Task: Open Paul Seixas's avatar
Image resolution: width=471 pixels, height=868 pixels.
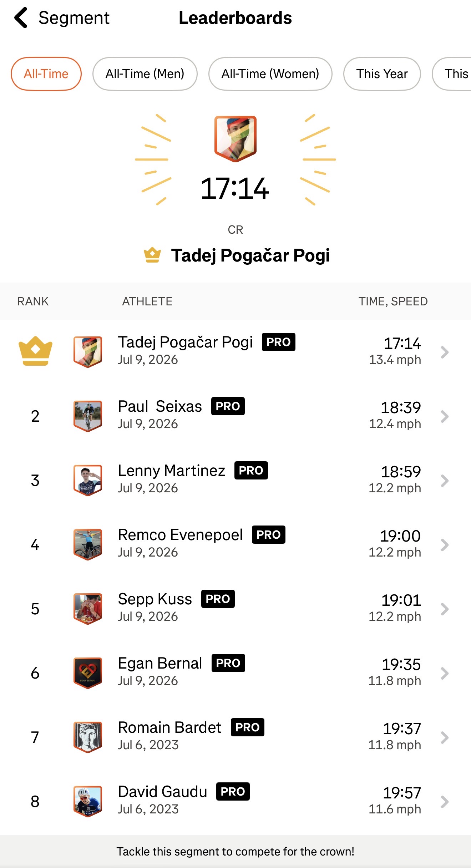Action: 88,416
